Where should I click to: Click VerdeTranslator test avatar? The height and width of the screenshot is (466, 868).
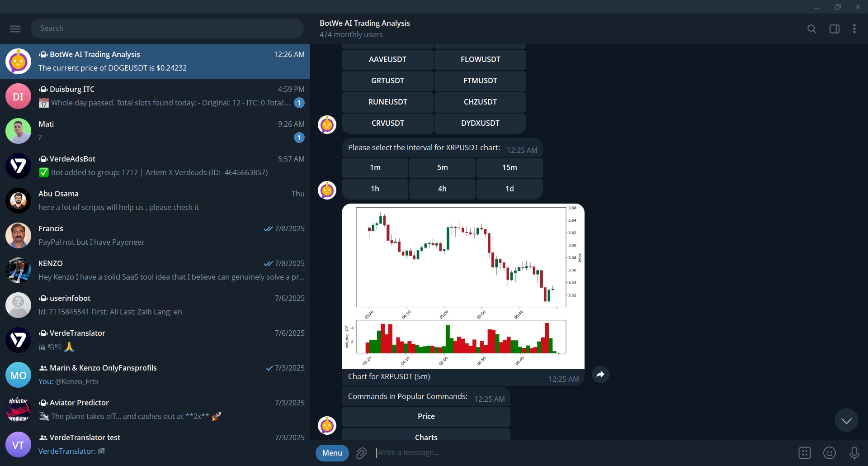[x=18, y=445]
